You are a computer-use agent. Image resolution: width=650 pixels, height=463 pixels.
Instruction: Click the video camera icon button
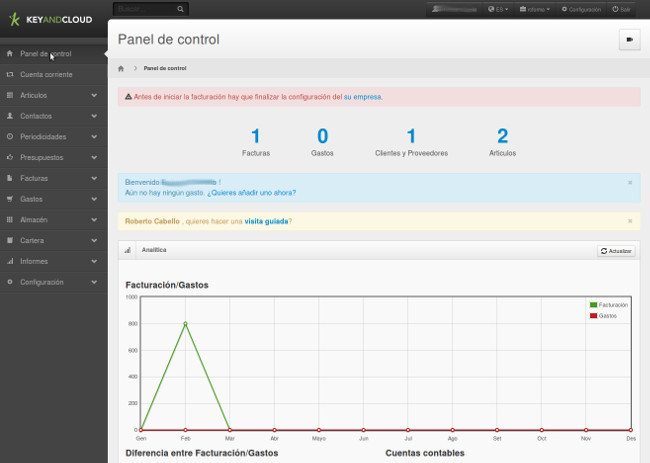pyautogui.click(x=629, y=40)
